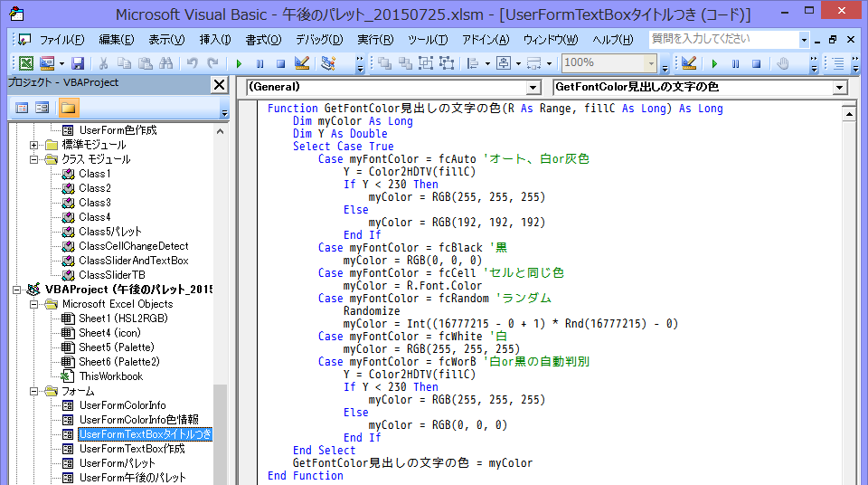The height and width of the screenshot is (485, 868).
Task: Collapse the クラス モジュール folder node
Action: coord(33,159)
